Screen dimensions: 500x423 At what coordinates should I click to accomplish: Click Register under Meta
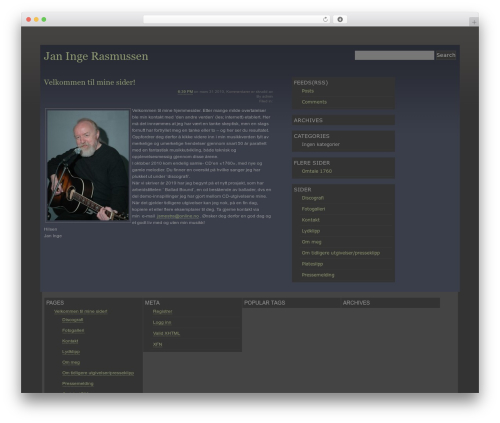pyautogui.click(x=162, y=311)
